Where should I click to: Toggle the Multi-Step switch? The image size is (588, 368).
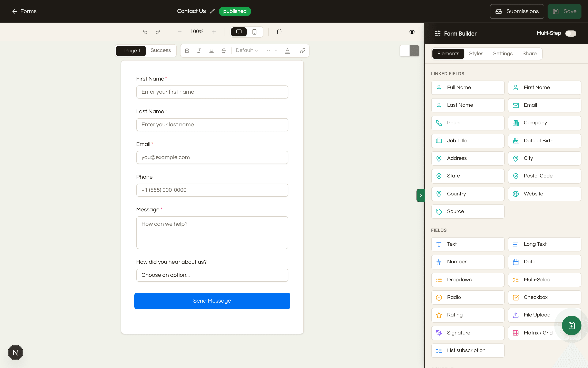tap(570, 33)
